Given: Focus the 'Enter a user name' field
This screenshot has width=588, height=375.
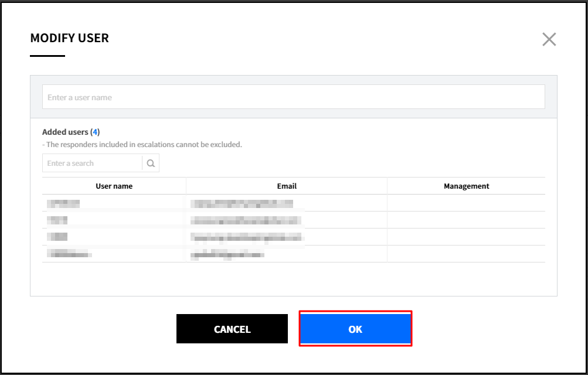Looking at the screenshot, I should (x=293, y=97).
